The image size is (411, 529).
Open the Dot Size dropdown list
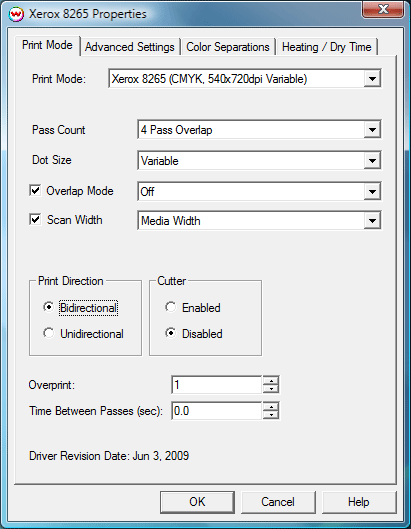372,161
